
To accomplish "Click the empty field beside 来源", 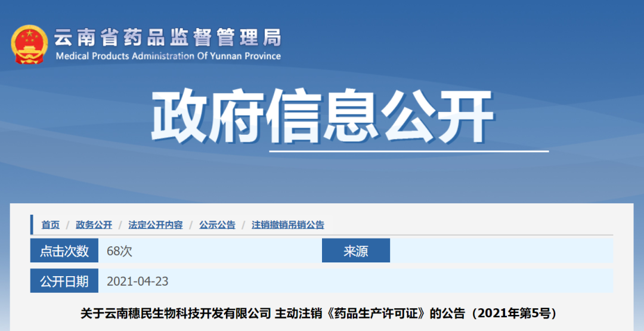I will [501, 251].
